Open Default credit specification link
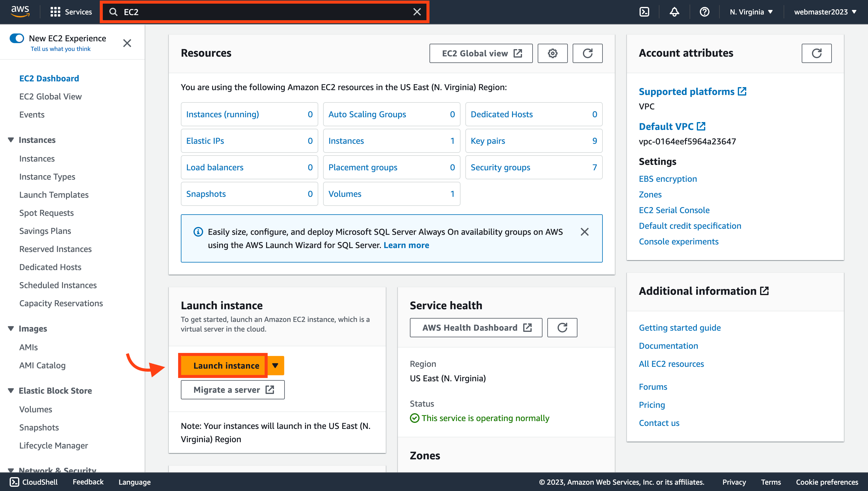The image size is (868, 491). click(690, 226)
